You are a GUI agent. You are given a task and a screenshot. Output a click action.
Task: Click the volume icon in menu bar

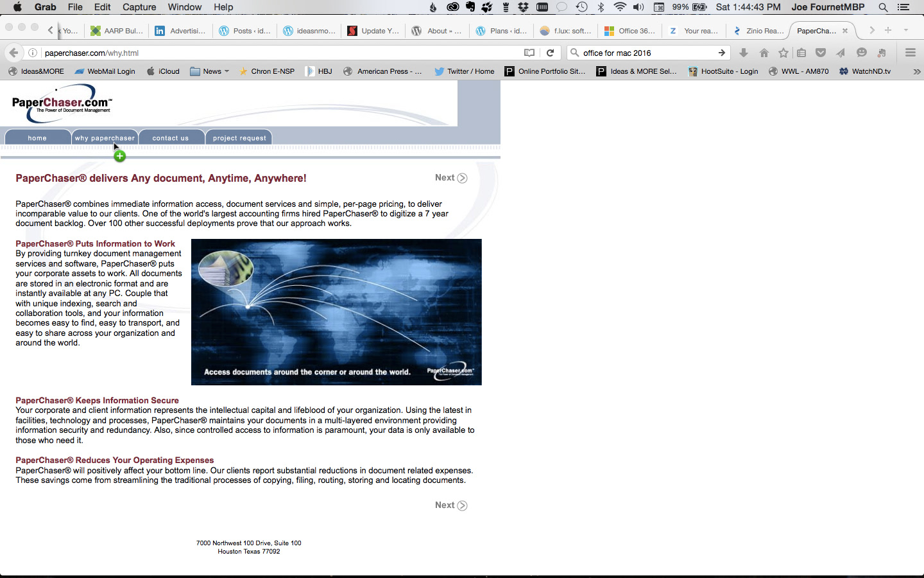point(638,7)
